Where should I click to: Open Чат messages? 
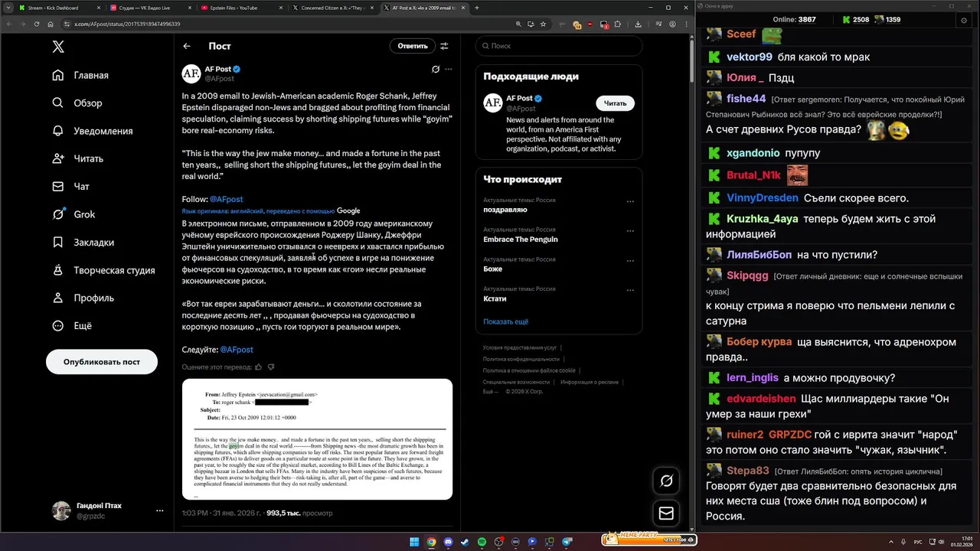[x=70, y=187]
